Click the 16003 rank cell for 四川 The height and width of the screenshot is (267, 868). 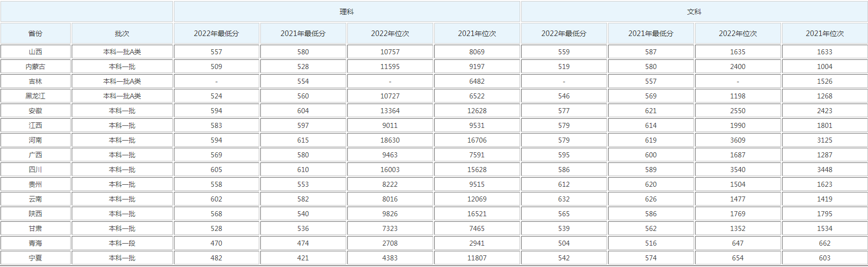390,170
